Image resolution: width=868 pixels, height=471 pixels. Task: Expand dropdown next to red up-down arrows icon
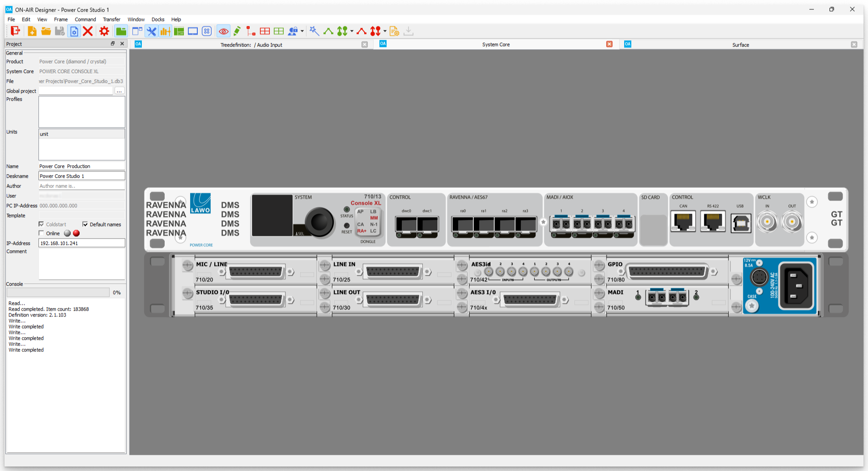(385, 31)
